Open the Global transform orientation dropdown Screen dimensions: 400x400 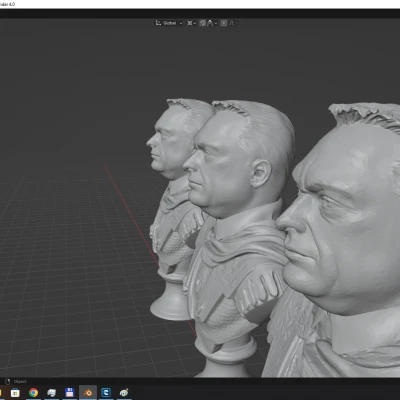169,23
